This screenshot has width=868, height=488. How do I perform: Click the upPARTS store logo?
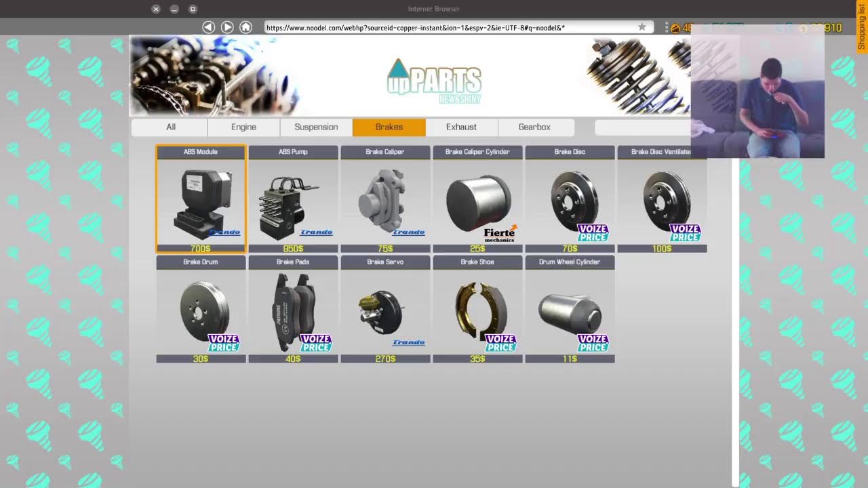435,81
